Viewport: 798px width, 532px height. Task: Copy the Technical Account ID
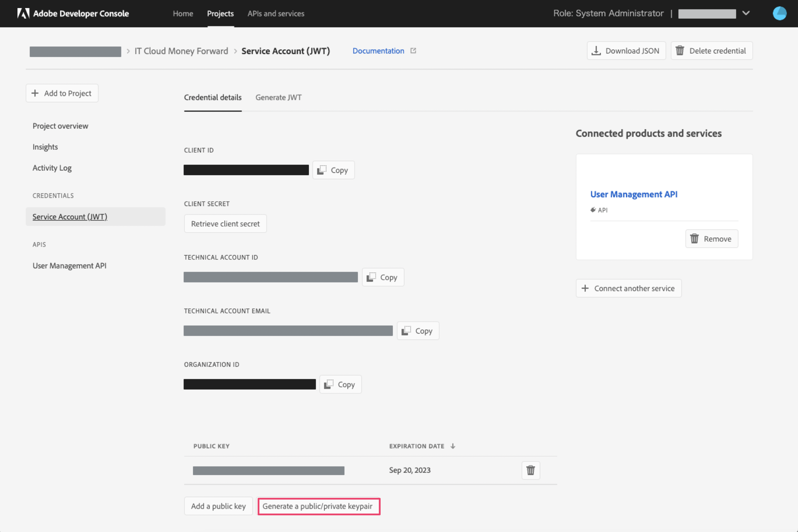click(383, 277)
